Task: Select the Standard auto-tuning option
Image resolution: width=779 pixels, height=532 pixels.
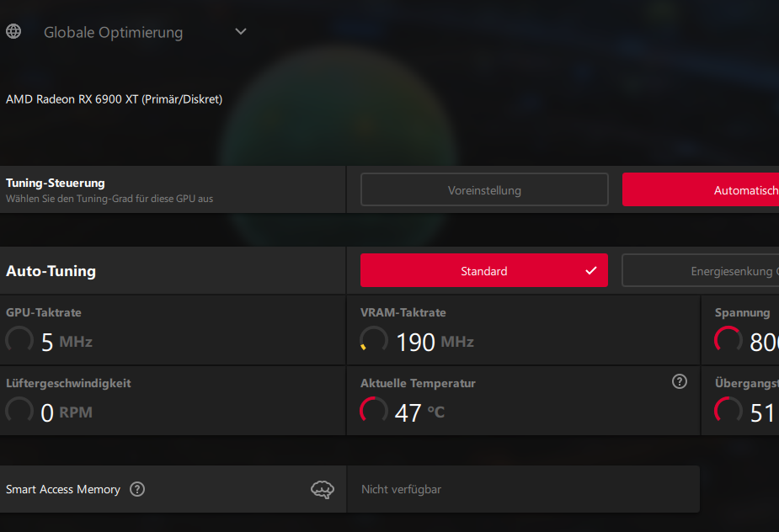Action: click(484, 271)
